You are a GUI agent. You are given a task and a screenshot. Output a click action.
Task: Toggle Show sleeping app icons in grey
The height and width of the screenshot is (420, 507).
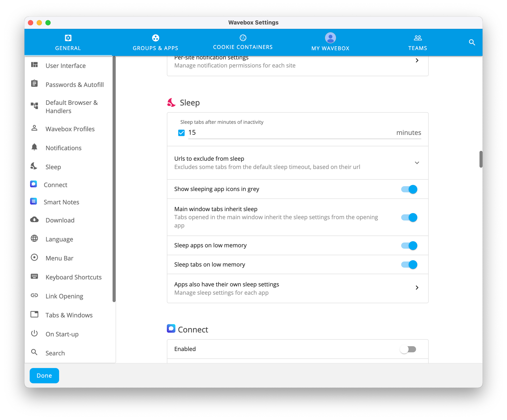pos(409,189)
